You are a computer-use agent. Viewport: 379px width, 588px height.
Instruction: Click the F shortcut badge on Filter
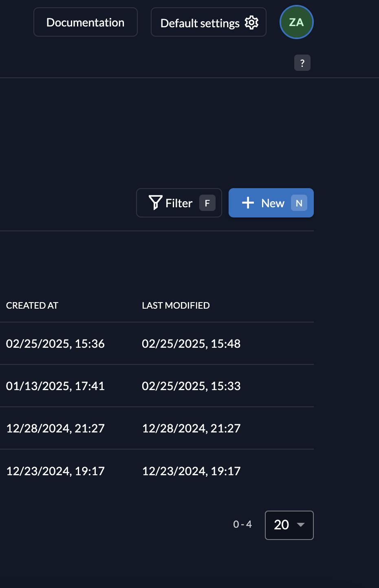click(207, 203)
